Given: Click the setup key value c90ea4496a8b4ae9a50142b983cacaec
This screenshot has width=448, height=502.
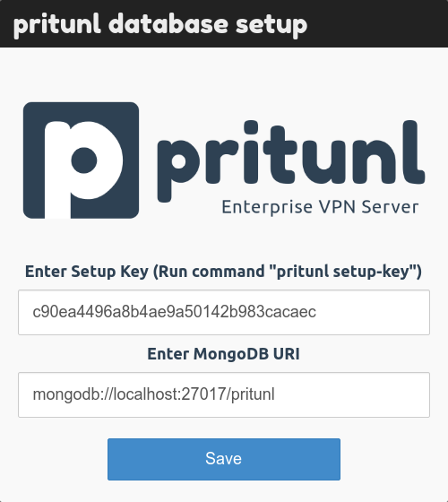Looking at the screenshot, I should tap(175, 312).
